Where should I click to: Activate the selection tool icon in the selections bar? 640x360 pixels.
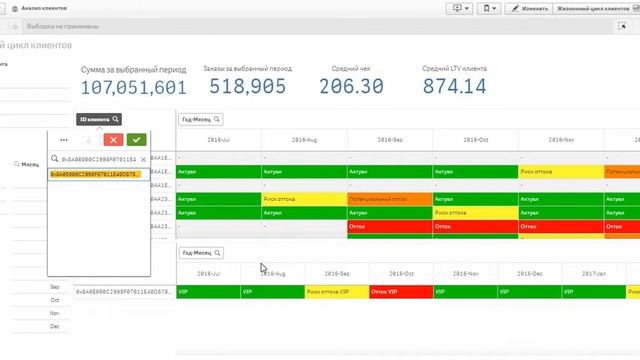pos(622,26)
